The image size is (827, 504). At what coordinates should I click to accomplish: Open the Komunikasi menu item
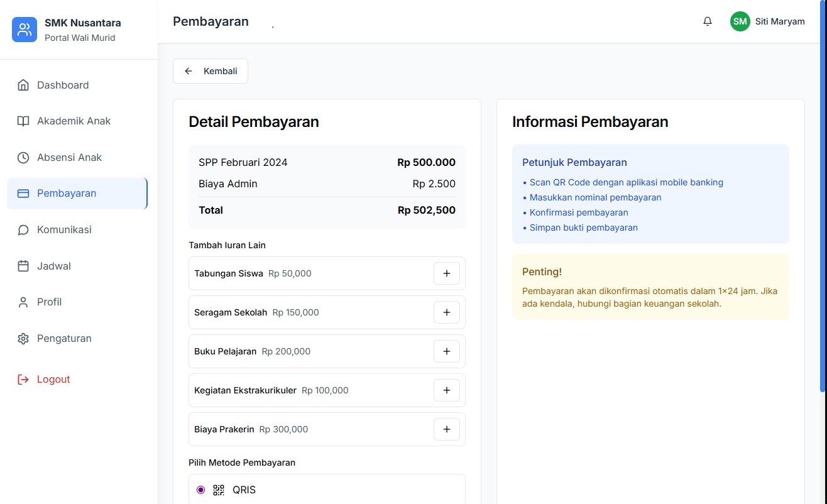click(64, 229)
